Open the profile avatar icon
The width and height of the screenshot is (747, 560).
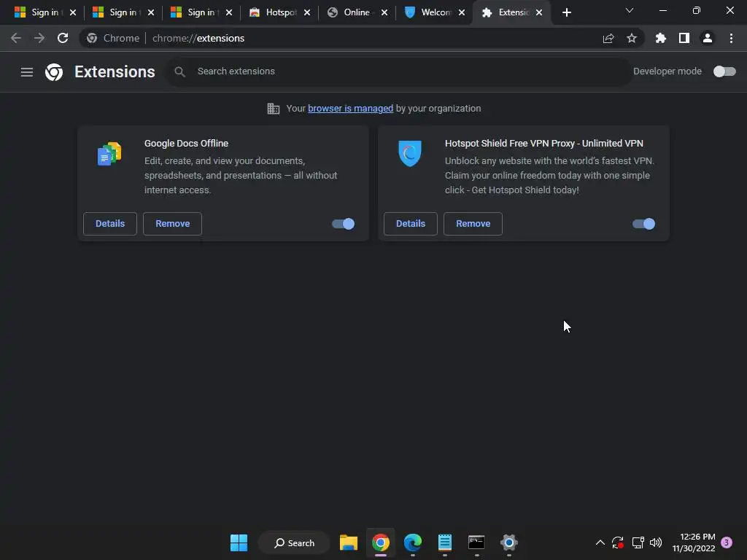(708, 38)
